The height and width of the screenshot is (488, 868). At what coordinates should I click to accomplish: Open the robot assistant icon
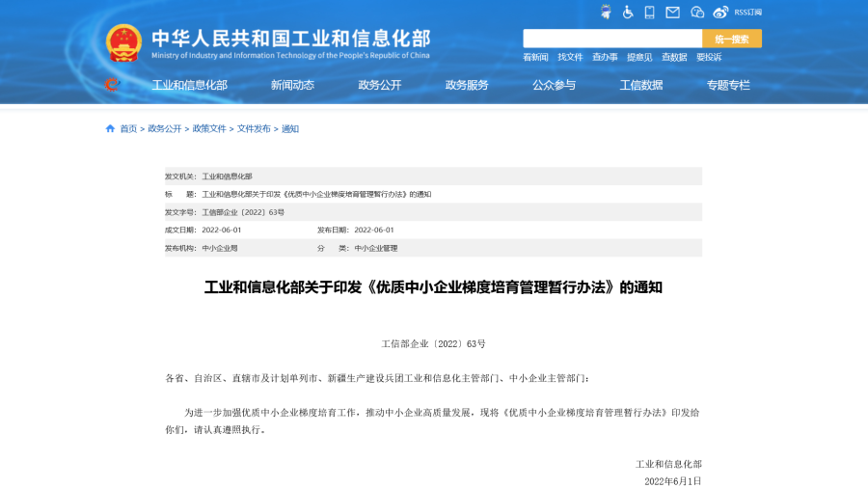coord(606,13)
